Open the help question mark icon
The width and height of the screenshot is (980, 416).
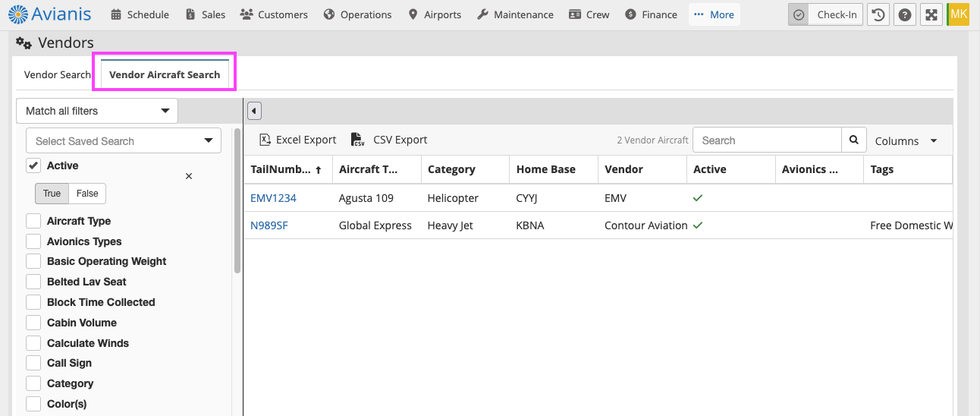point(904,14)
